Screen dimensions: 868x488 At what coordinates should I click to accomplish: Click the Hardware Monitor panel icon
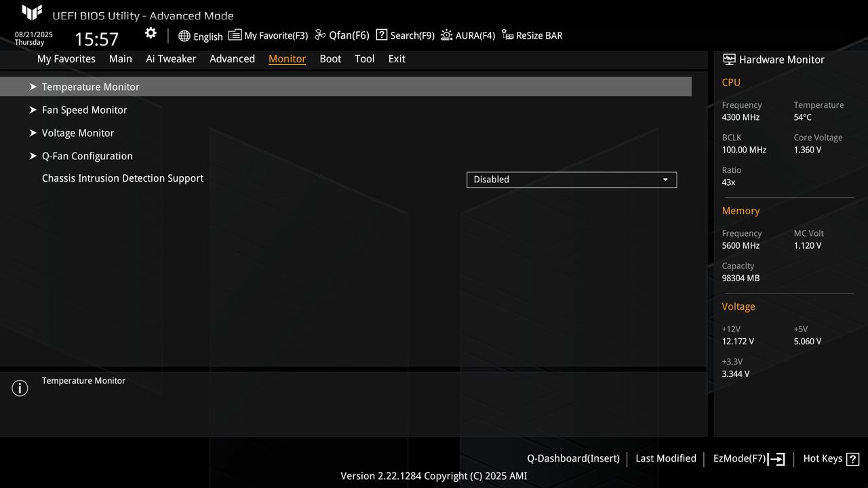[728, 59]
